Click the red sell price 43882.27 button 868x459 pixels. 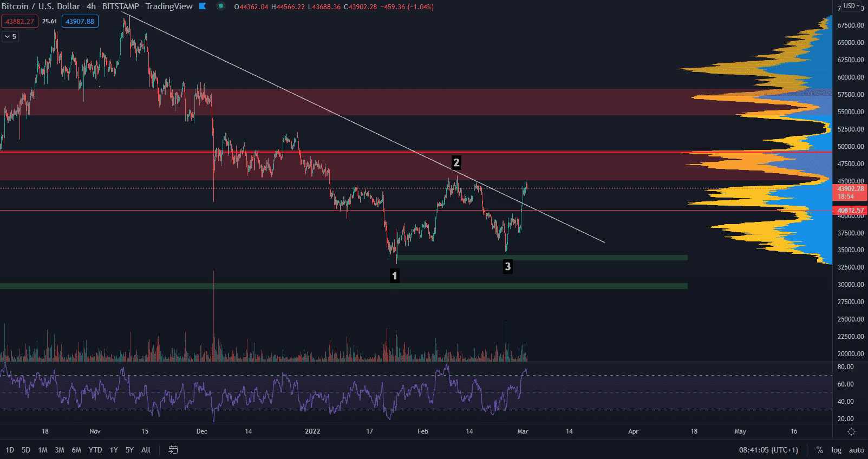coord(19,22)
